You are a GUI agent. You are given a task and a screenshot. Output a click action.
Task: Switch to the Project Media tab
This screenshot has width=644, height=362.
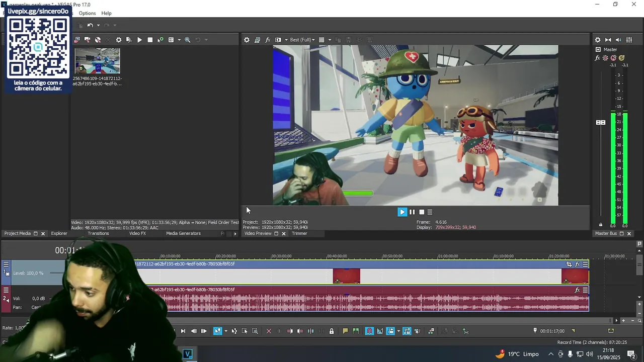[18, 233]
